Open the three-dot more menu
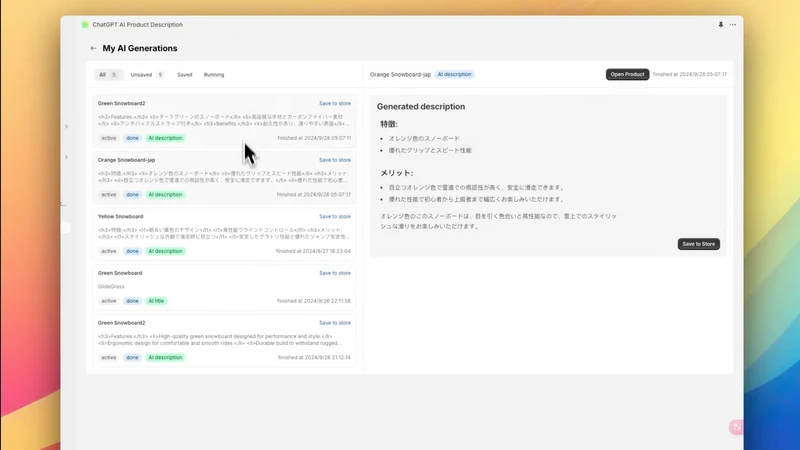Image resolution: width=800 pixels, height=450 pixels. coord(733,24)
